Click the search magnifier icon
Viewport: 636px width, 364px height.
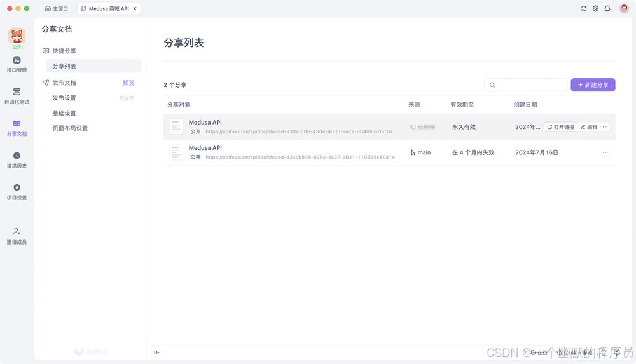492,84
